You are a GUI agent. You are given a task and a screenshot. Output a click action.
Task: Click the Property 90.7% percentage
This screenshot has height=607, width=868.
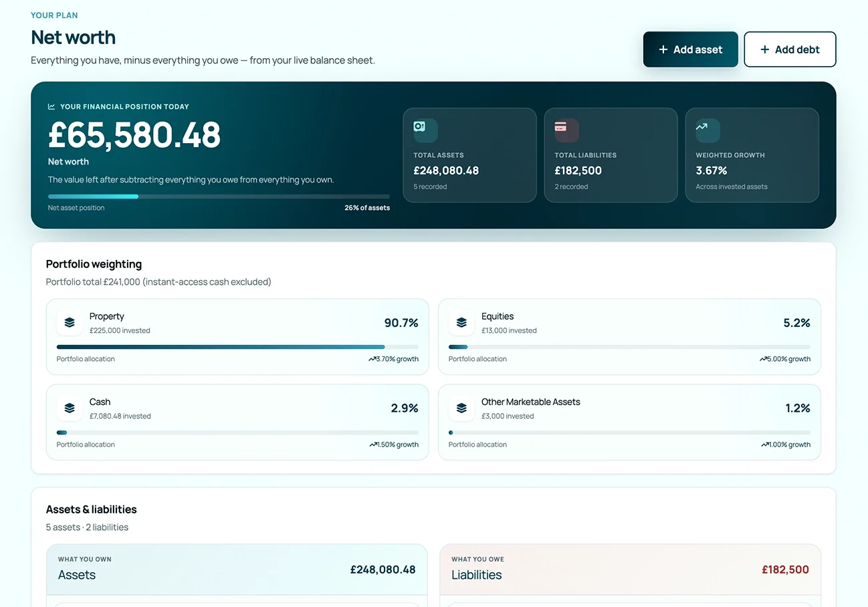[401, 323]
